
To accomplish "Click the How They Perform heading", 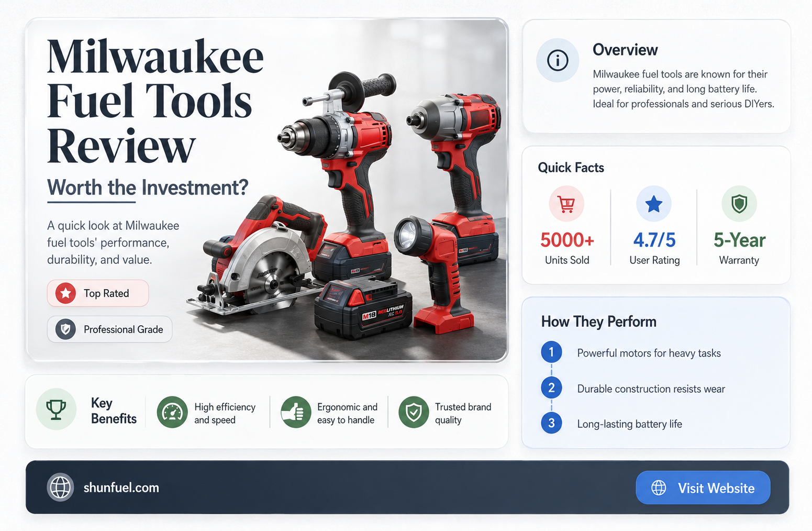I will tap(598, 322).
